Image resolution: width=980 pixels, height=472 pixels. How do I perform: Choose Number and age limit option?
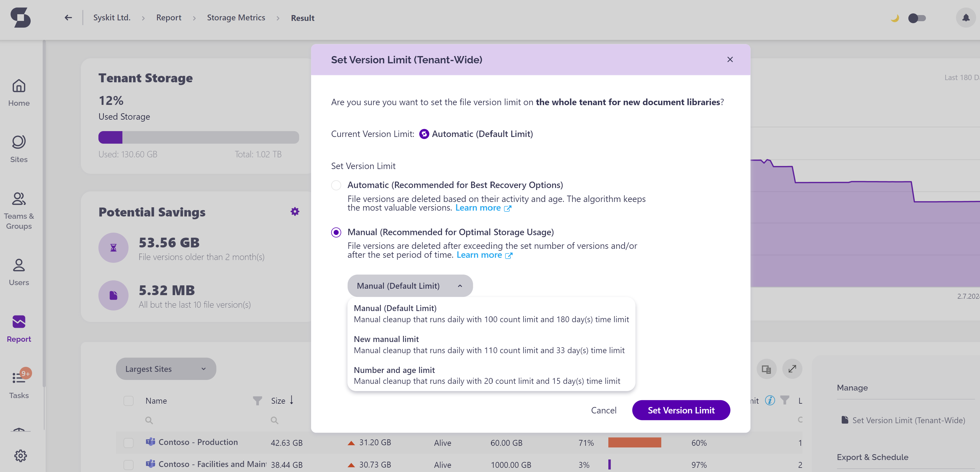click(x=491, y=375)
